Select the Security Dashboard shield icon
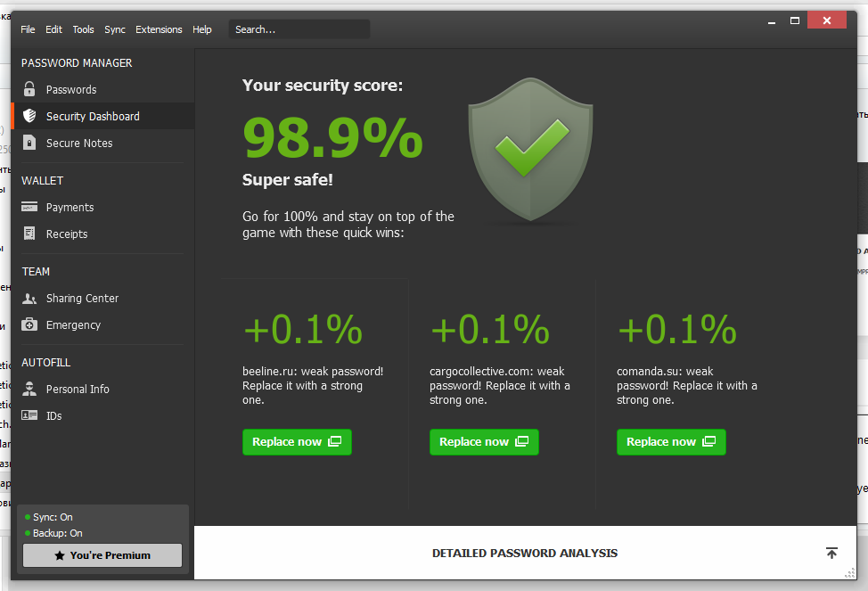Viewport: 868px width, 591px height. (x=30, y=116)
